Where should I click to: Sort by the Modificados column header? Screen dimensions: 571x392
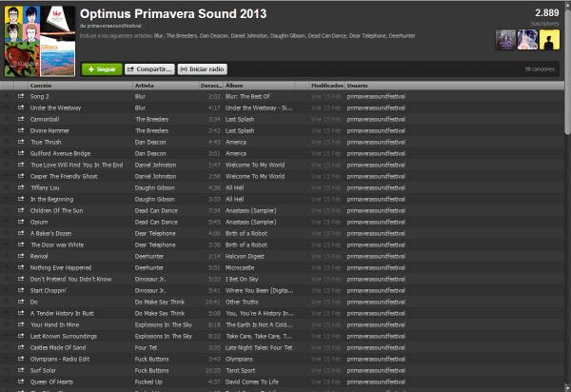click(x=327, y=86)
